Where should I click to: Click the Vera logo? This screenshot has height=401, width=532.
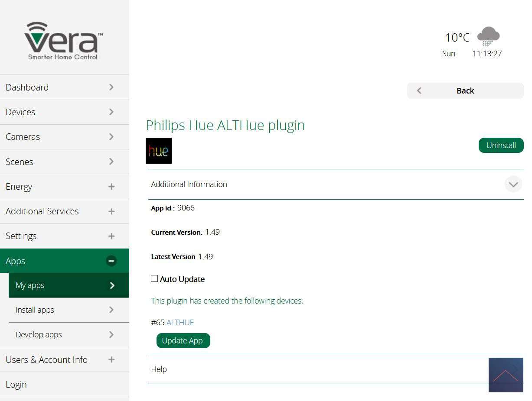coord(64,41)
